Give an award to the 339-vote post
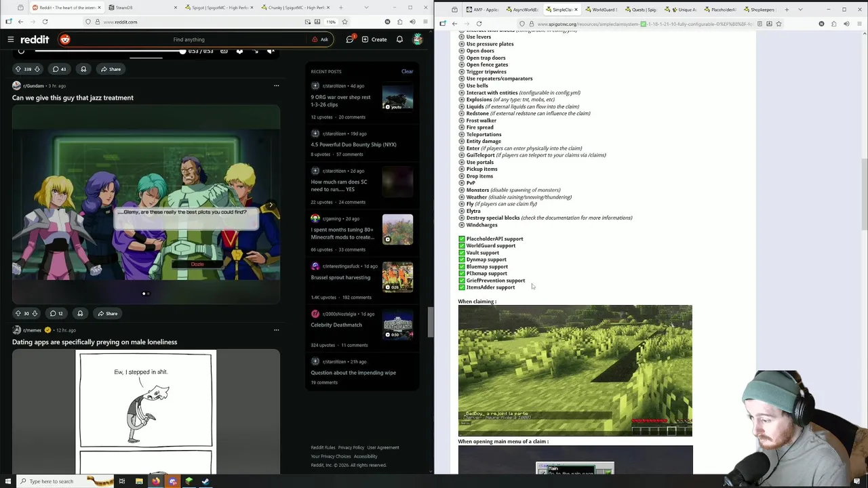The image size is (868, 488). coord(83,69)
